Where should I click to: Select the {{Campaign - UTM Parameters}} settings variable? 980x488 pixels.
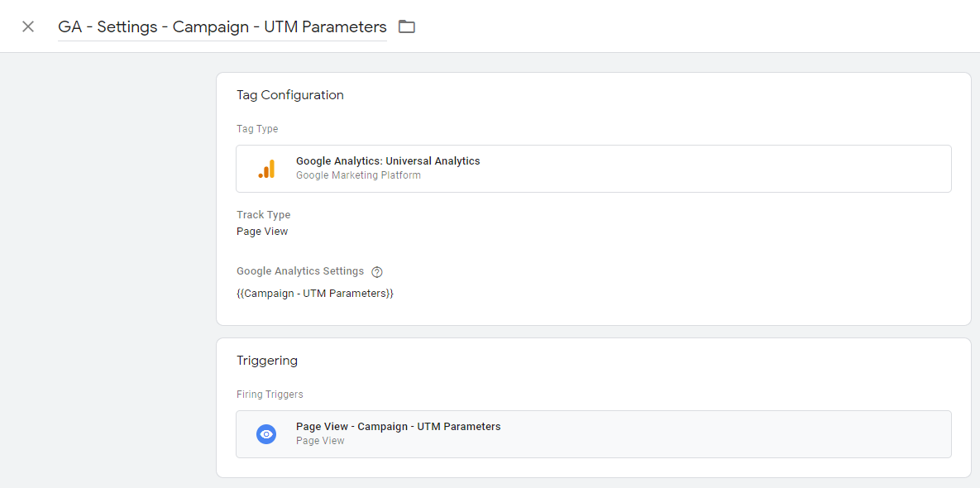click(x=315, y=293)
